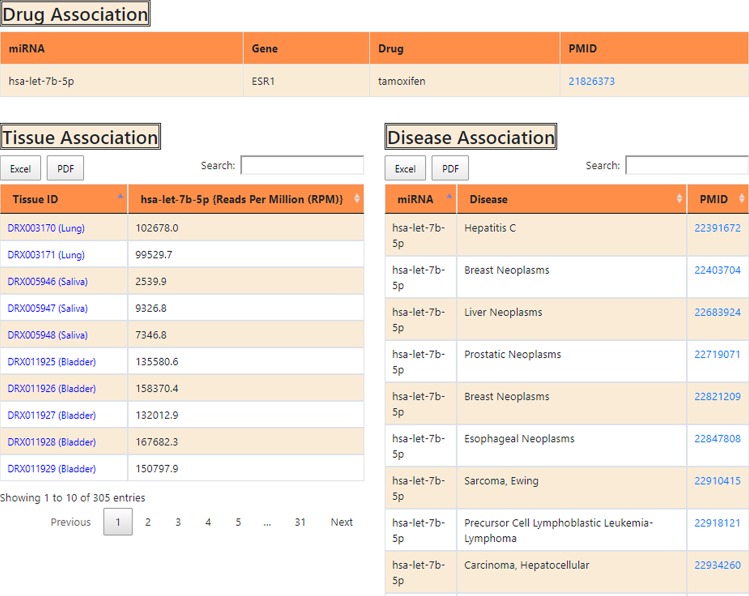This screenshot has width=749, height=596.
Task: Open tissue DRX005946 (Saliva) link
Action: [x=48, y=281]
